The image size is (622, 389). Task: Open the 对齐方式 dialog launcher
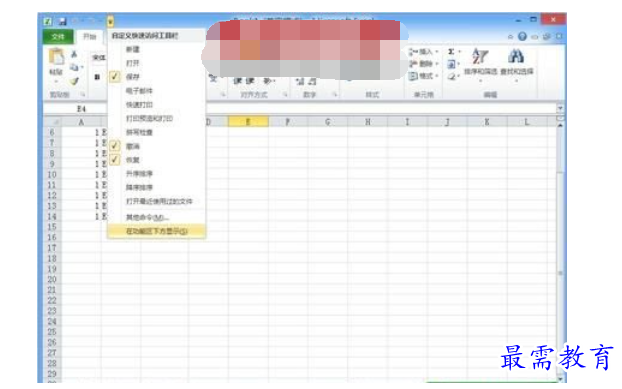click(x=285, y=95)
